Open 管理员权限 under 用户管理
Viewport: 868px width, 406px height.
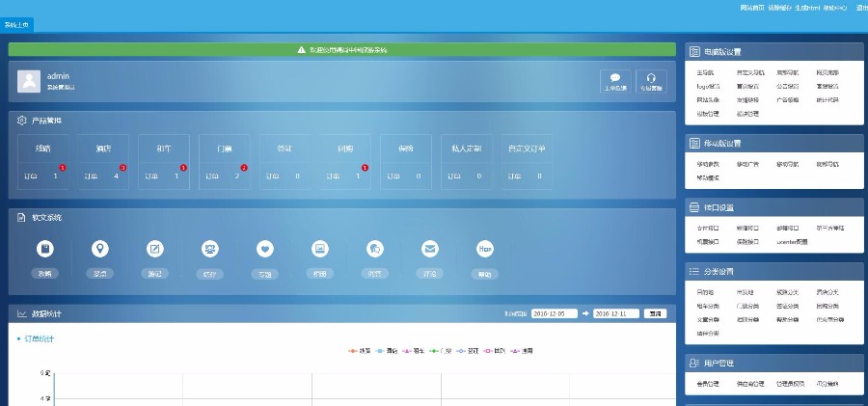coord(790,384)
